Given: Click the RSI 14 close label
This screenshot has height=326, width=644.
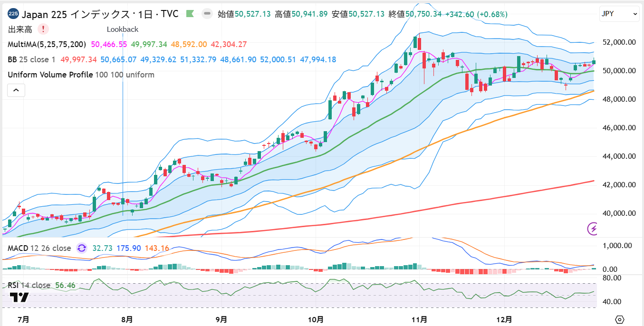Looking at the screenshot, I should 29,285.
